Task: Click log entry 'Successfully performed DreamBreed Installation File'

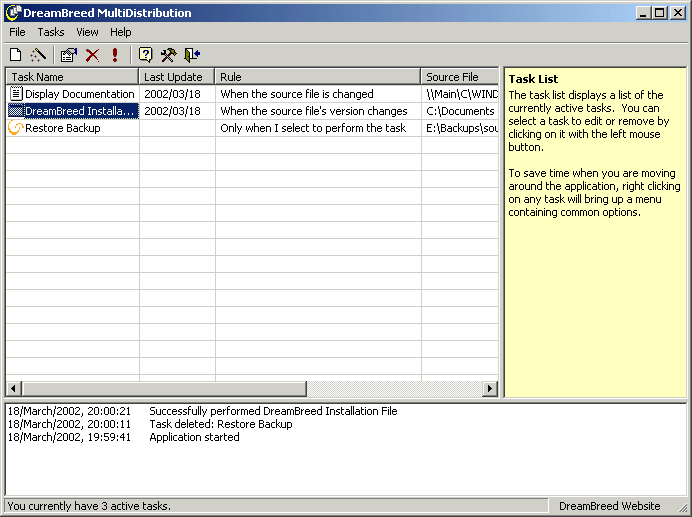Action: [273, 411]
